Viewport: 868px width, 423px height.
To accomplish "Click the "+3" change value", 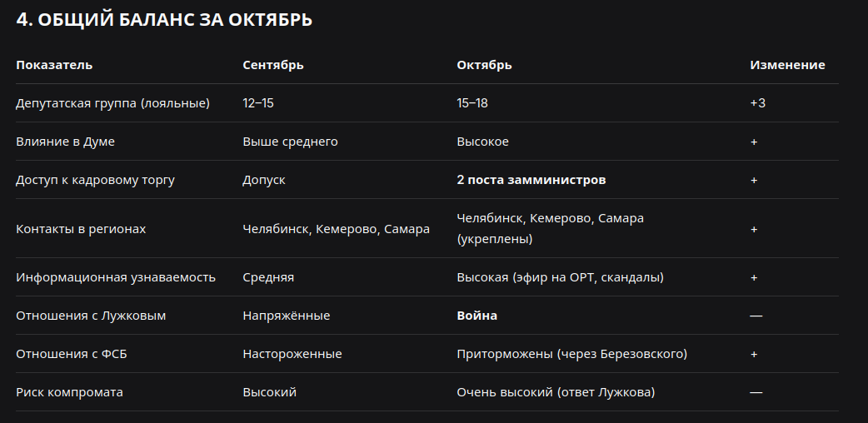I will point(758,103).
